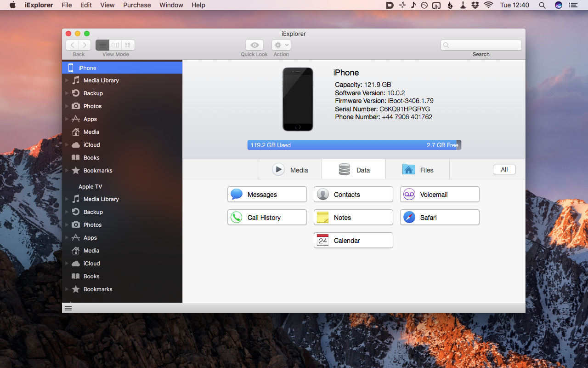Click cloud icon beside iPhone iCloud
Viewport: 588px width, 368px height.
76,144
